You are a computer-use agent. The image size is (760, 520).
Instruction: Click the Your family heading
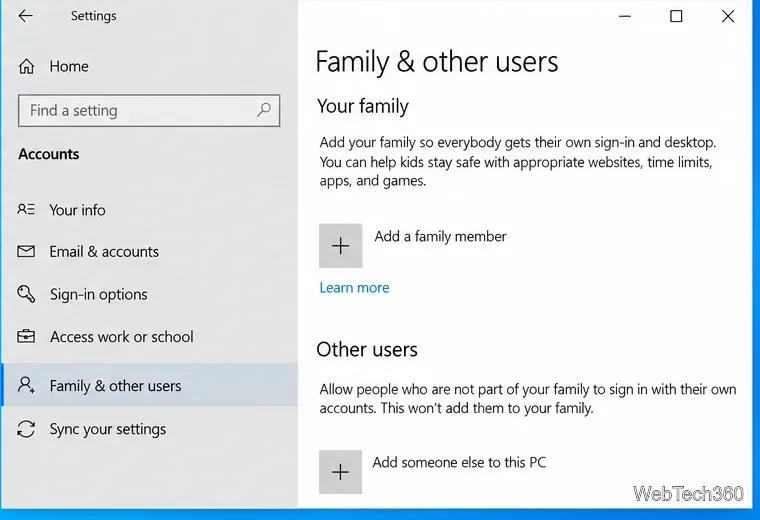(x=363, y=106)
